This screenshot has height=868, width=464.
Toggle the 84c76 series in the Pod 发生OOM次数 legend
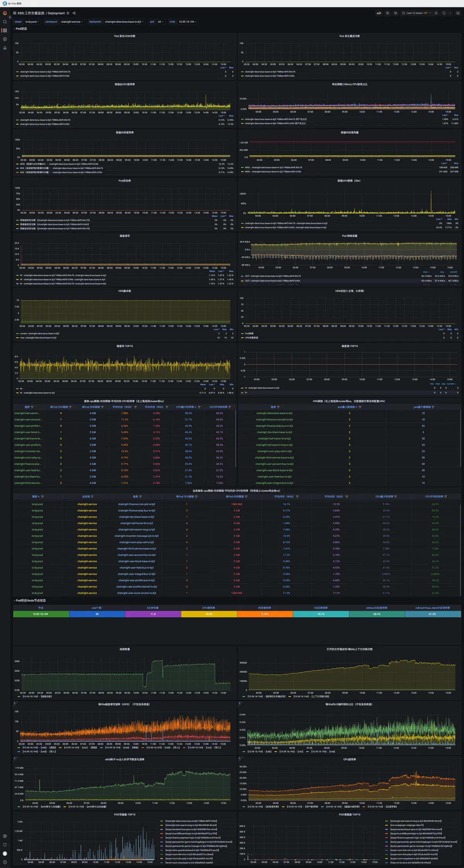pyautogui.click(x=45, y=72)
